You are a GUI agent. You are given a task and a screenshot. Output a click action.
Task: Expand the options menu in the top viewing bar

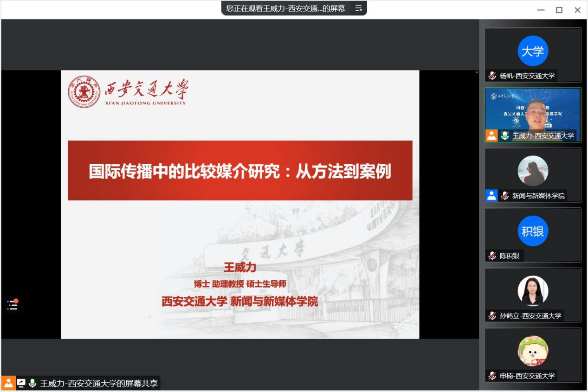(x=358, y=8)
